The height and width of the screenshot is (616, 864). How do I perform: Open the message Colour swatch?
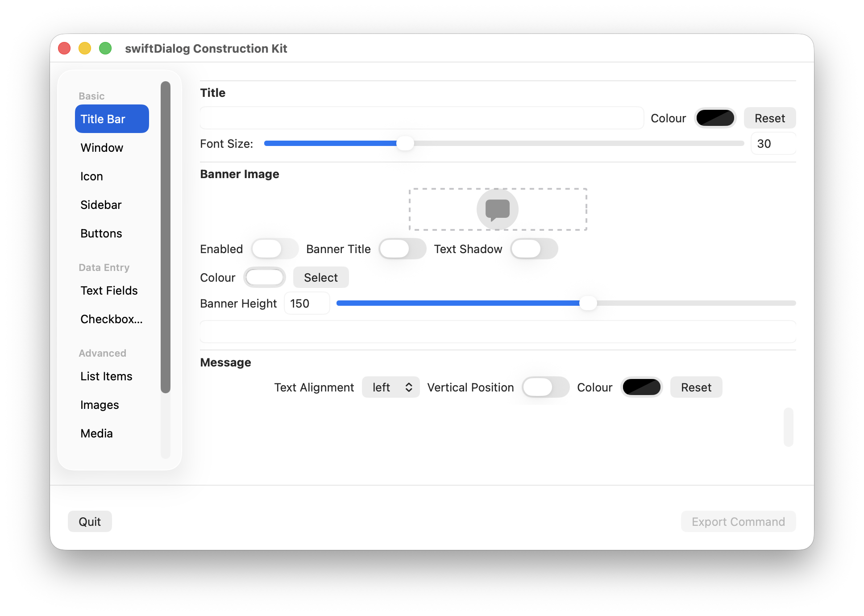click(641, 387)
